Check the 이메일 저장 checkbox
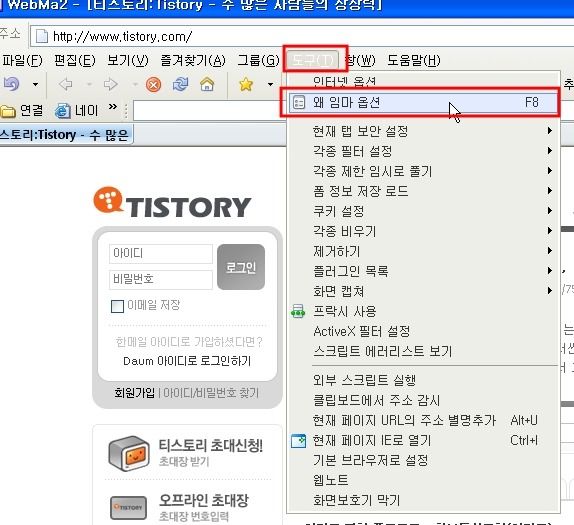 (117, 306)
